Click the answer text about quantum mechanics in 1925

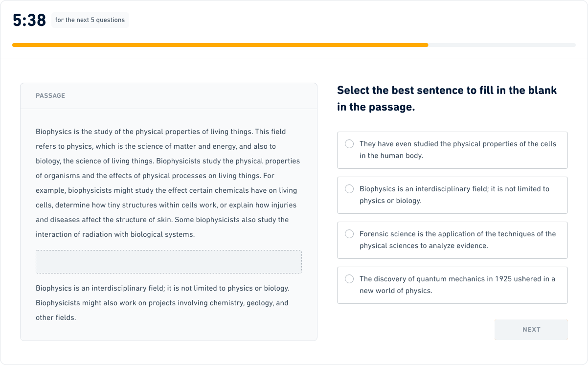[457, 285]
